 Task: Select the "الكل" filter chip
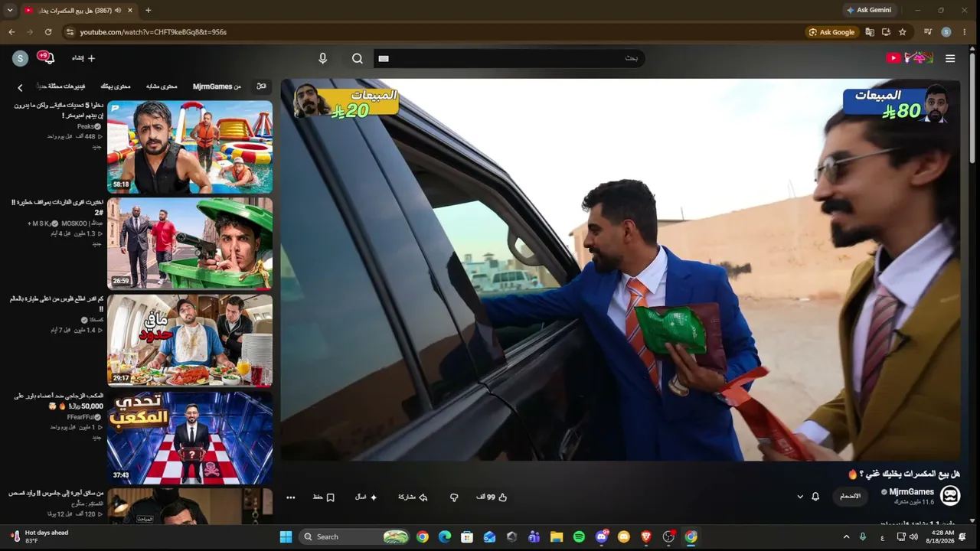point(261,86)
